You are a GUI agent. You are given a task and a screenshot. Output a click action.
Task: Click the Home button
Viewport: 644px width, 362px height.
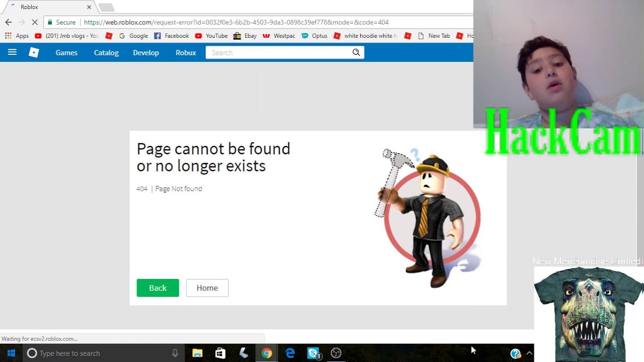point(207,288)
